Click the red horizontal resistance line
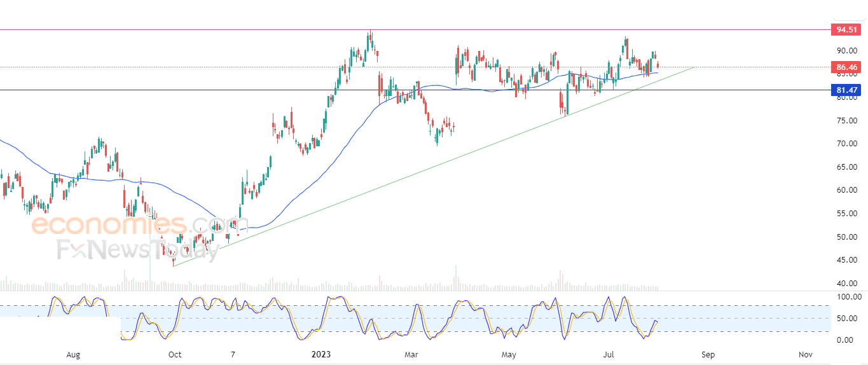868x365 pixels. tap(413, 30)
